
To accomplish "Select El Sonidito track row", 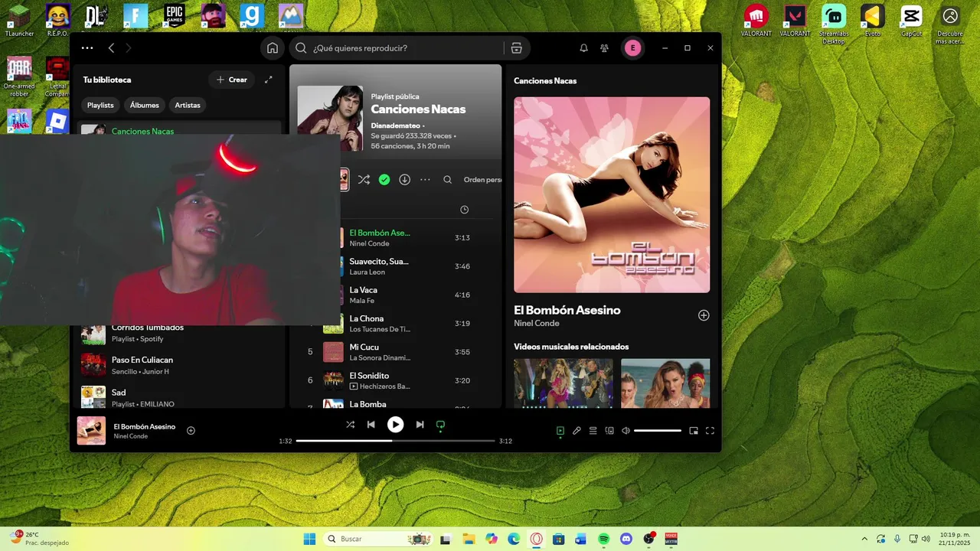I will 395,380.
